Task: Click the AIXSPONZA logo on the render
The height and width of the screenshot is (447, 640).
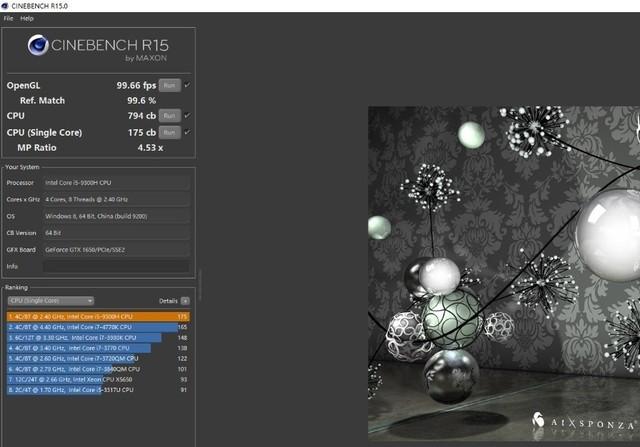Action: pos(584,422)
